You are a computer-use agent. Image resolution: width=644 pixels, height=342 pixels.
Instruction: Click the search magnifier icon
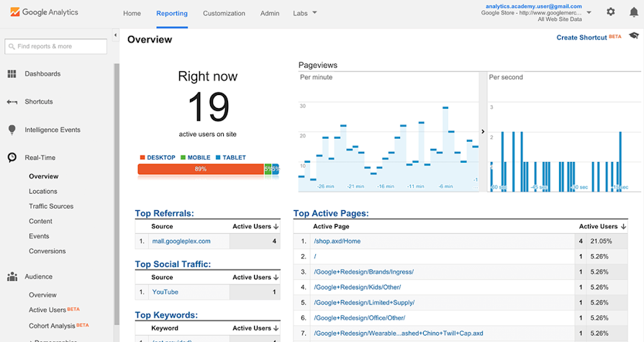coord(12,47)
